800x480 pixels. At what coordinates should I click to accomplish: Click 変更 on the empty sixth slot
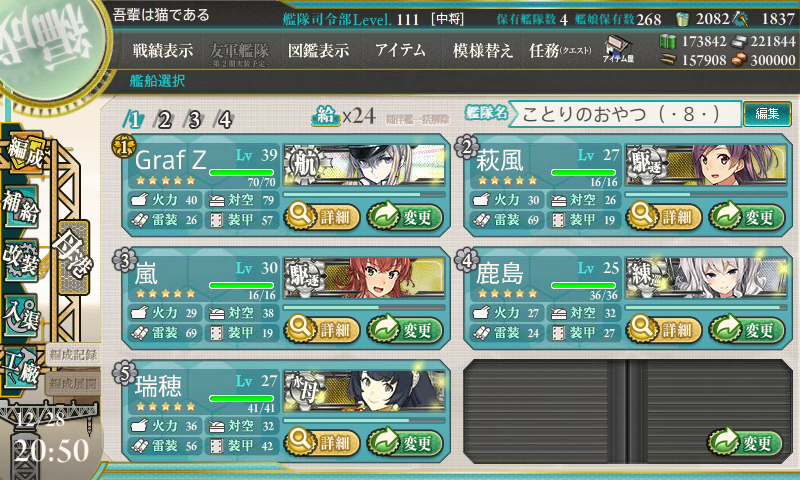click(745, 442)
